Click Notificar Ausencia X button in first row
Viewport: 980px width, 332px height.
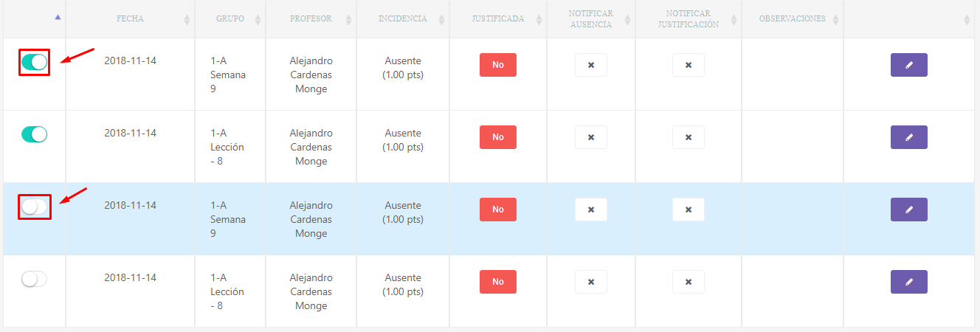(591, 65)
